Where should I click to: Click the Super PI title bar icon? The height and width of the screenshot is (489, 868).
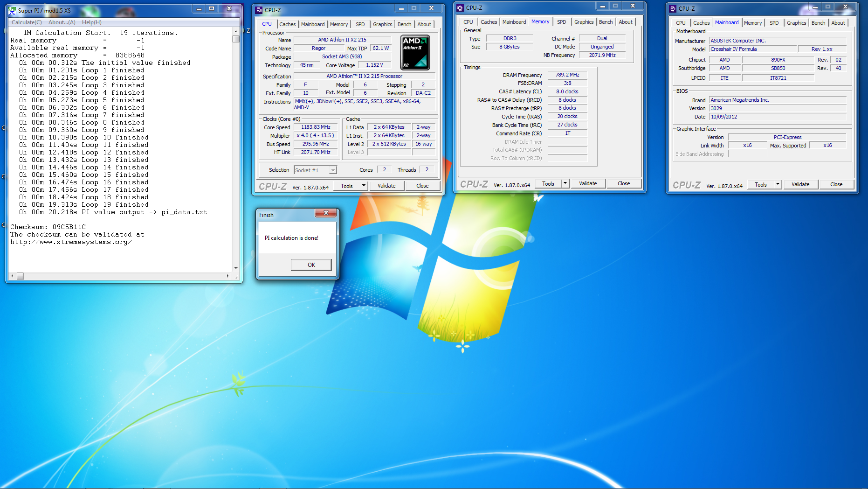pos(12,10)
